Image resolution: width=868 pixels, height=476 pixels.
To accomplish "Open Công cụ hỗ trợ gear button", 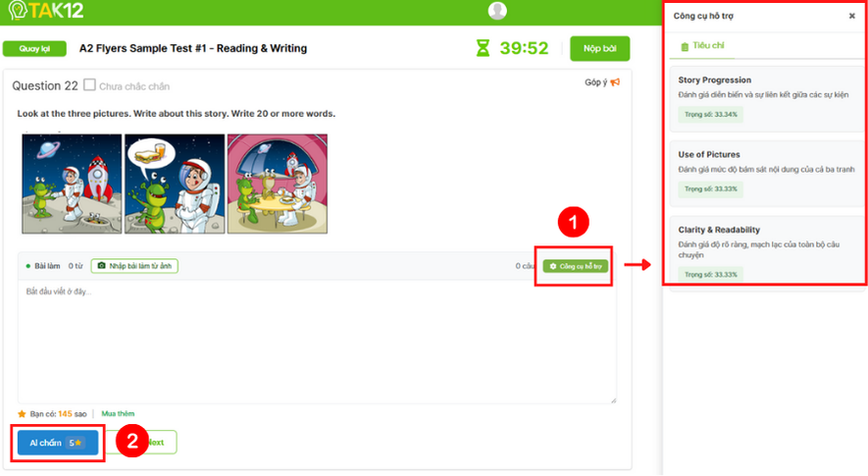I will (x=575, y=267).
